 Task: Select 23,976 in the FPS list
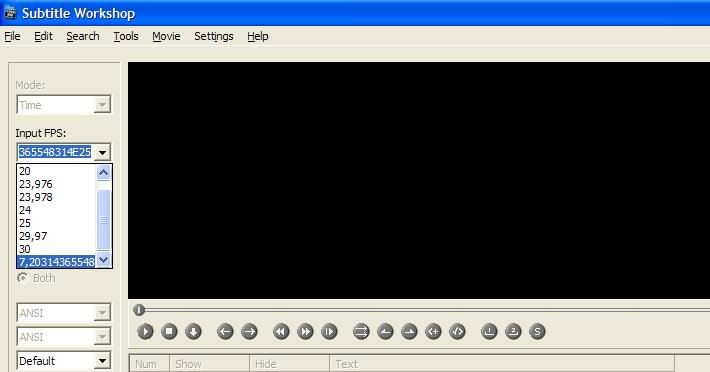click(x=57, y=184)
